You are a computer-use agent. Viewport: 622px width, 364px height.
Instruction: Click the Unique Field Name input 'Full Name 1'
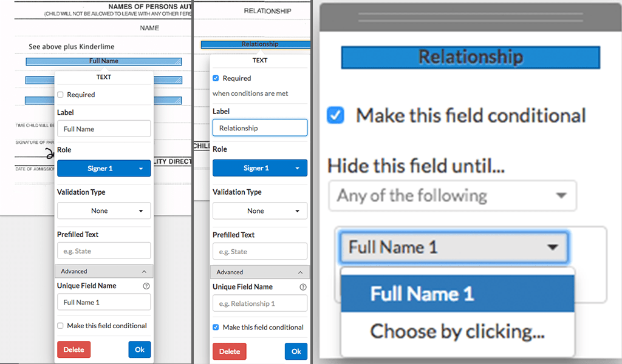pyautogui.click(x=104, y=302)
